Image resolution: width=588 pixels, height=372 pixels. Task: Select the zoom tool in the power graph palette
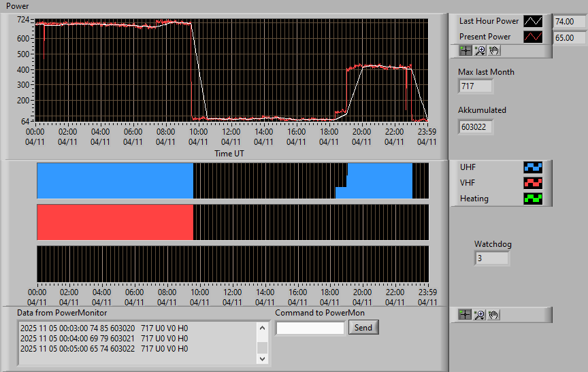(480, 50)
